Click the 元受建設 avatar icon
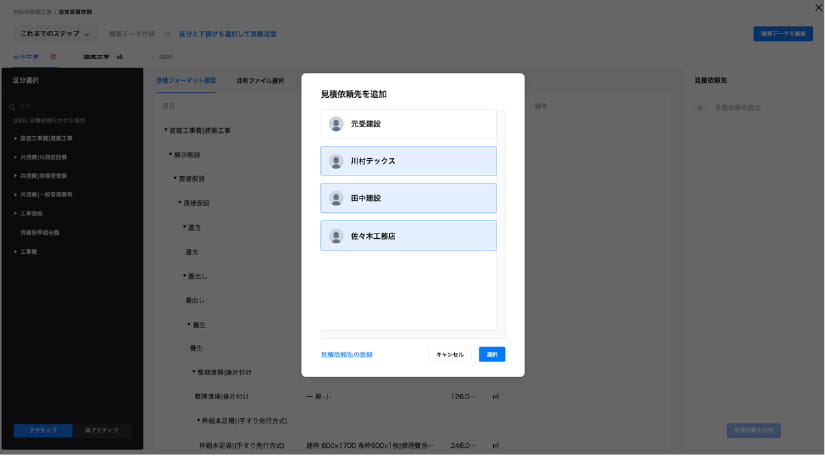The width and height of the screenshot is (825, 456). click(336, 124)
